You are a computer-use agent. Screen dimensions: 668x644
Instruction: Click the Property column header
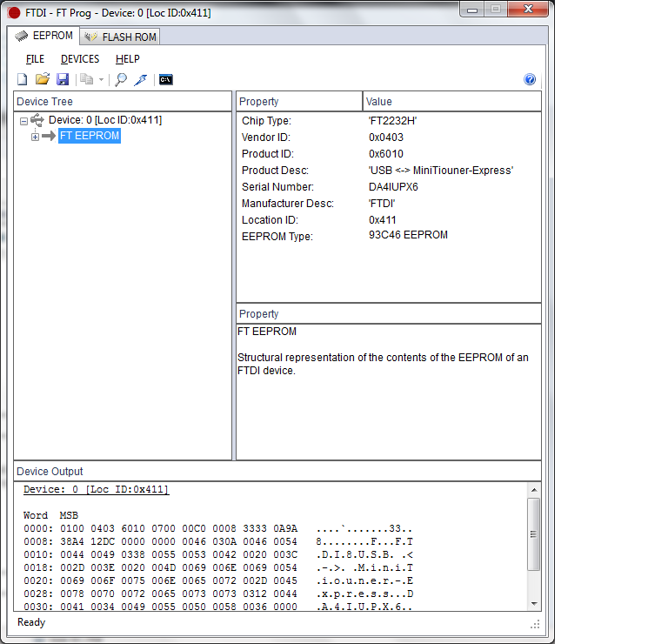299,102
